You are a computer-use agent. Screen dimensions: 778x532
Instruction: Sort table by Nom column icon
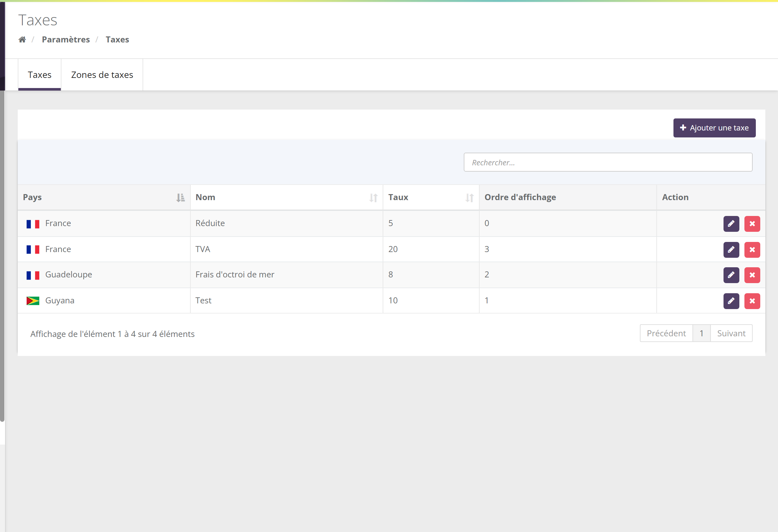[x=373, y=198]
